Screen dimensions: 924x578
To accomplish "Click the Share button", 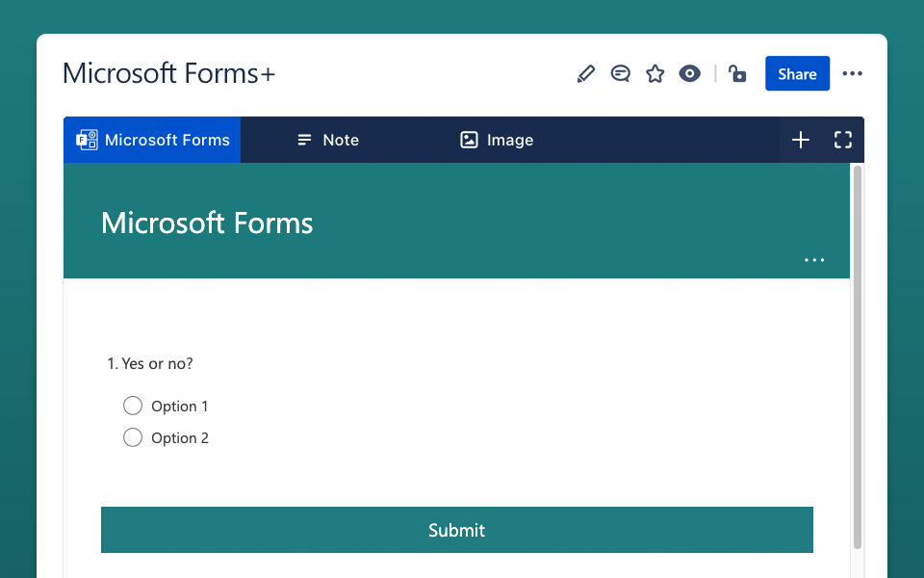I will 797,73.
